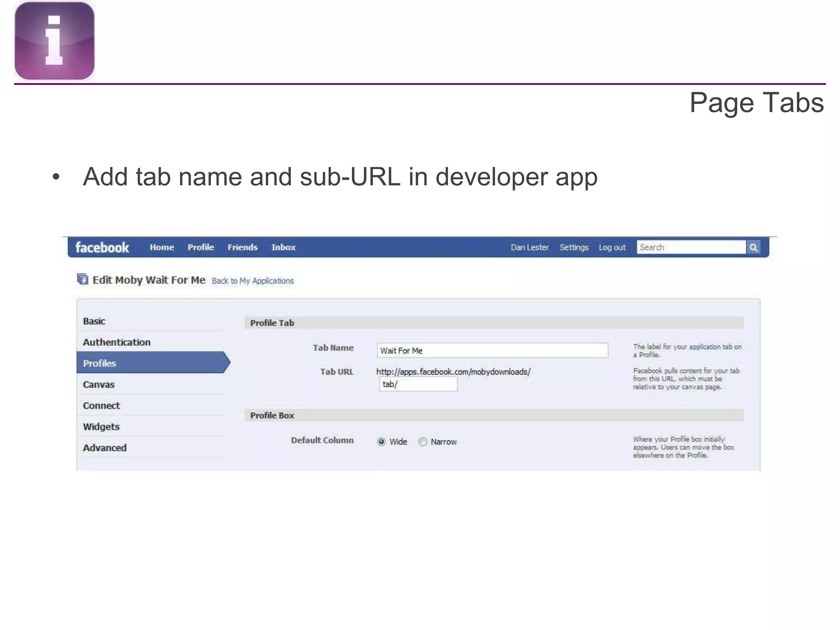Click the Profile Tab section header

[x=494, y=323]
